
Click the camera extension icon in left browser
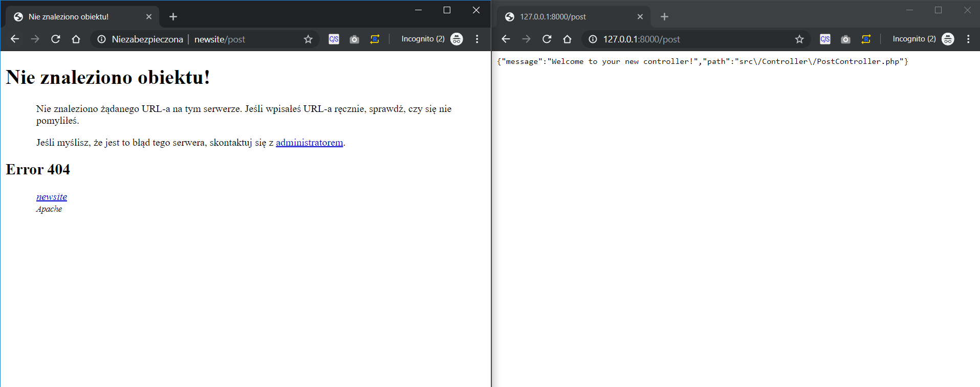(x=354, y=39)
